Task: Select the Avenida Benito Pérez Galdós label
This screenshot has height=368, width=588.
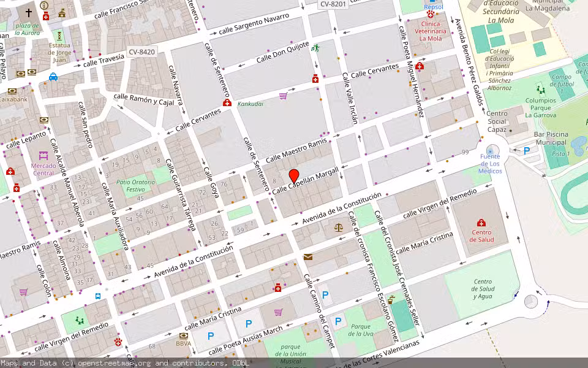Action: pos(469,61)
